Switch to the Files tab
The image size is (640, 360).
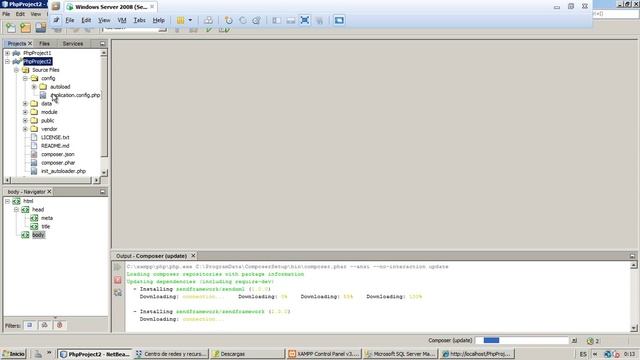pos(44,44)
